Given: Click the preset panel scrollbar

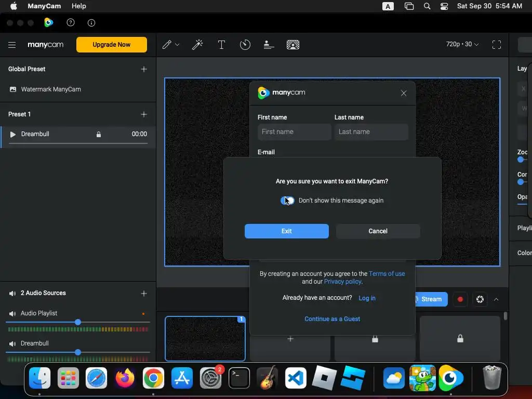Looking at the screenshot, I should [506, 316].
